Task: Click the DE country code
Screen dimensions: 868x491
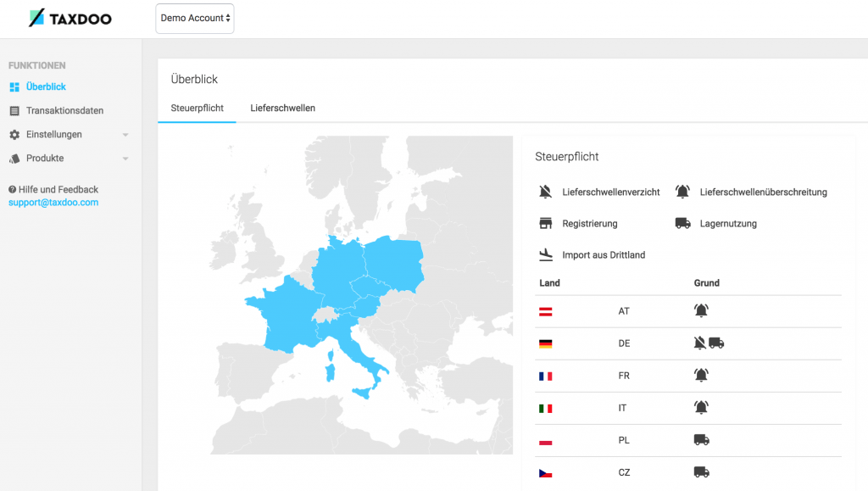Action: [x=624, y=343]
